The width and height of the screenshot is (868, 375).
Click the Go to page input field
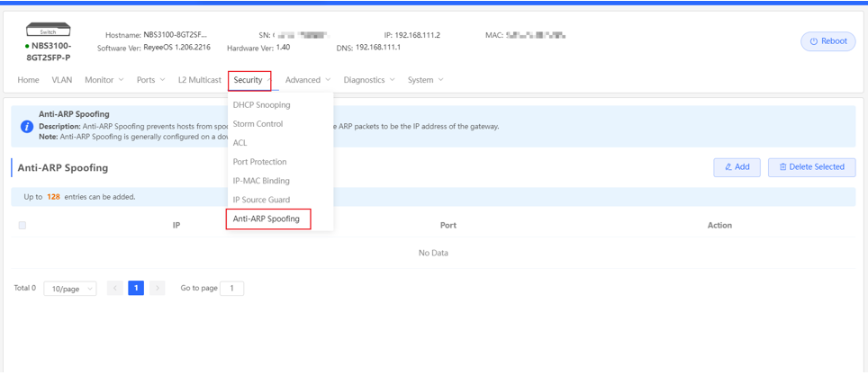click(x=231, y=289)
